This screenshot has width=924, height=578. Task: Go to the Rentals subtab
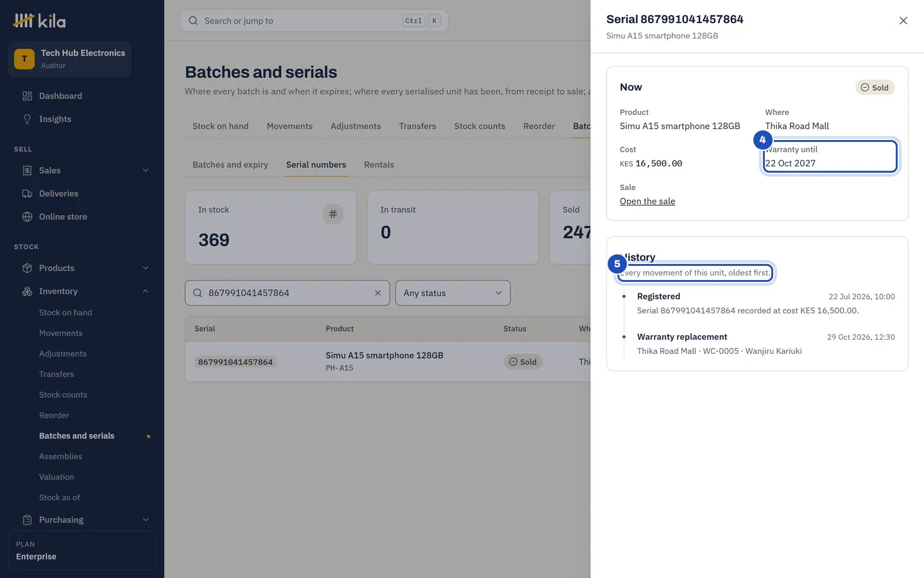click(x=379, y=164)
